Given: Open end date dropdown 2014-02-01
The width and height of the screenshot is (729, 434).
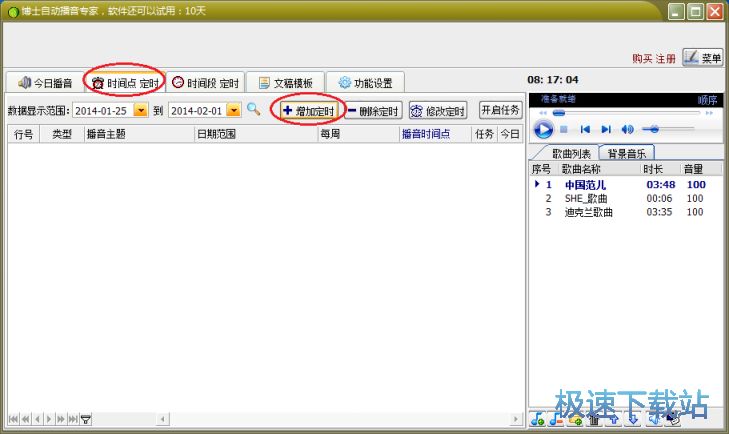Looking at the screenshot, I should click(234, 110).
